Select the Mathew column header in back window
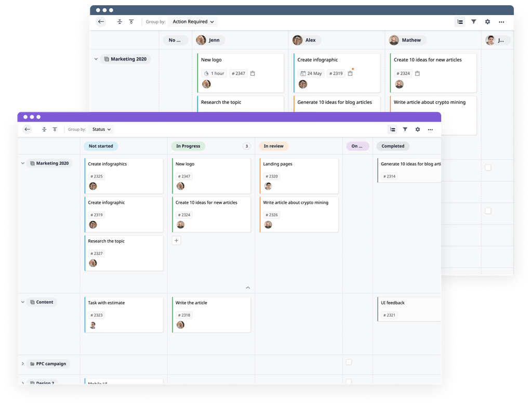Image resolution: width=532 pixels, height=405 pixels. click(x=407, y=40)
